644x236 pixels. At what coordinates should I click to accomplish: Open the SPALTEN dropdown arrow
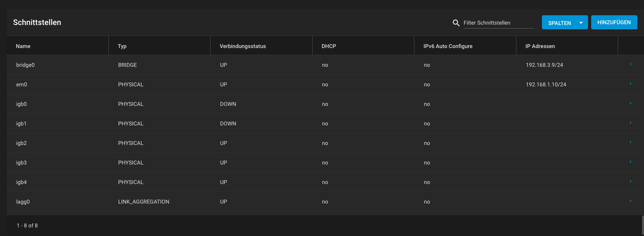pyautogui.click(x=581, y=23)
